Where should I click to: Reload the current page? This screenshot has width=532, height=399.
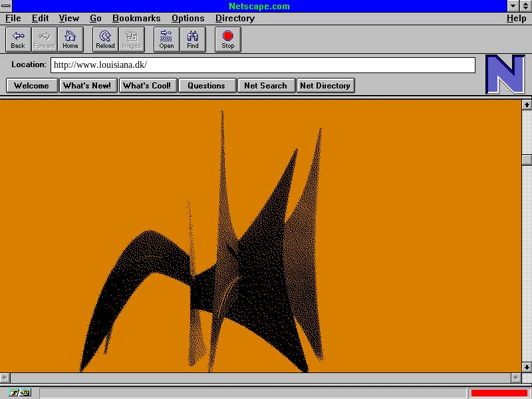click(x=106, y=40)
